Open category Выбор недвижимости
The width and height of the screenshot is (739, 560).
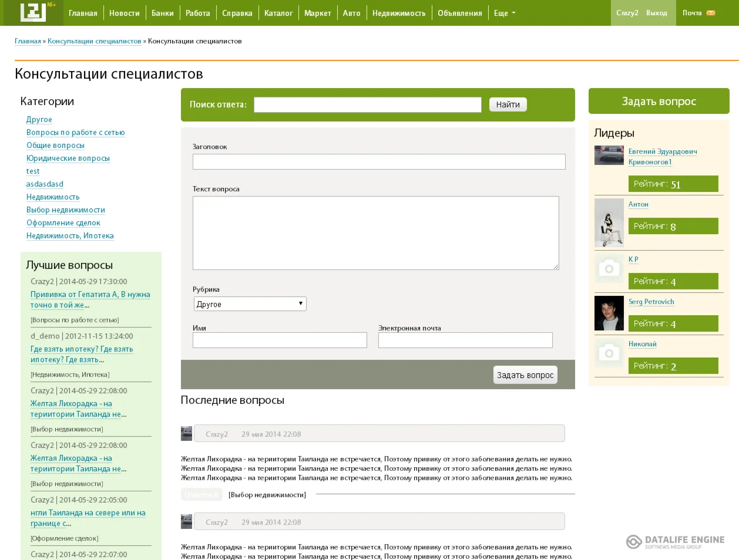[66, 210]
